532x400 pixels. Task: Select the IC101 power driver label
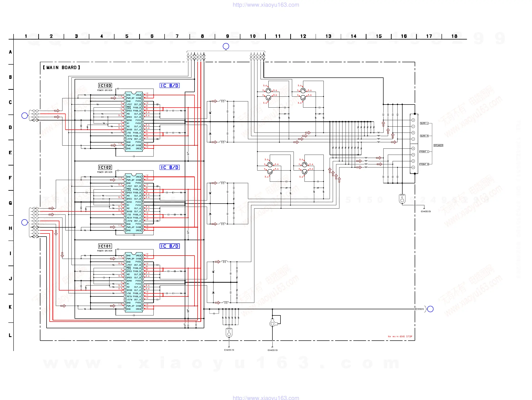pyautogui.click(x=105, y=246)
